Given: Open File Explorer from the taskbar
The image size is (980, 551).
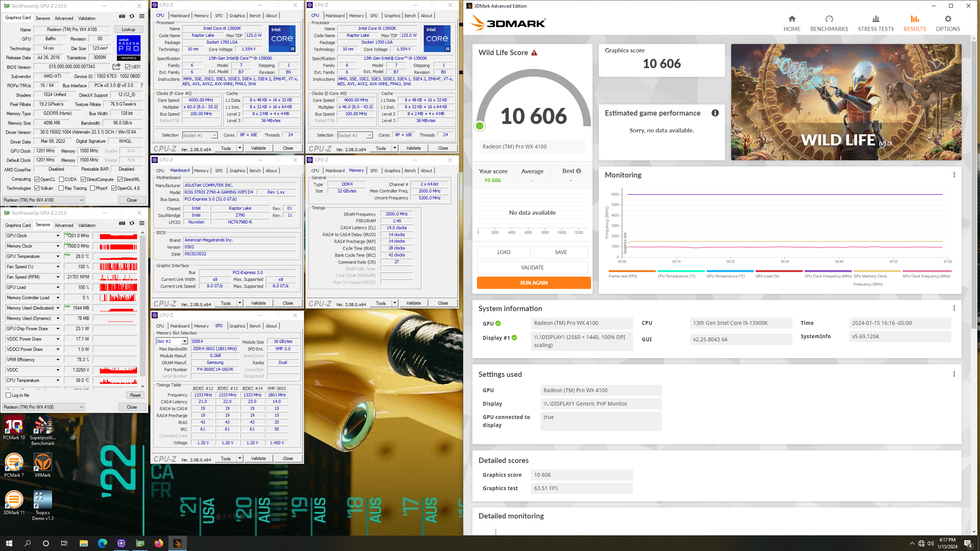Looking at the screenshot, I should click(83, 543).
